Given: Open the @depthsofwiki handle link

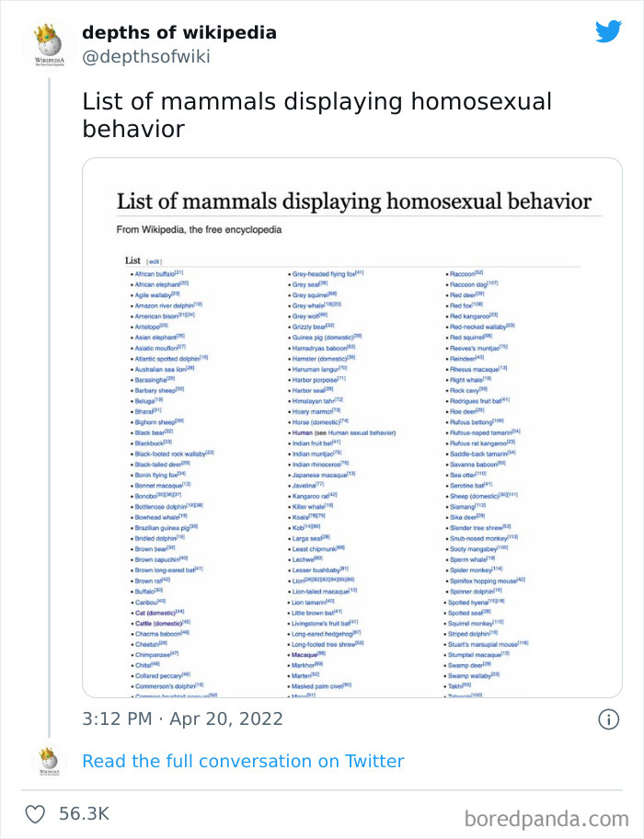Looking at the screenshot, I should [x=145, y=57].
